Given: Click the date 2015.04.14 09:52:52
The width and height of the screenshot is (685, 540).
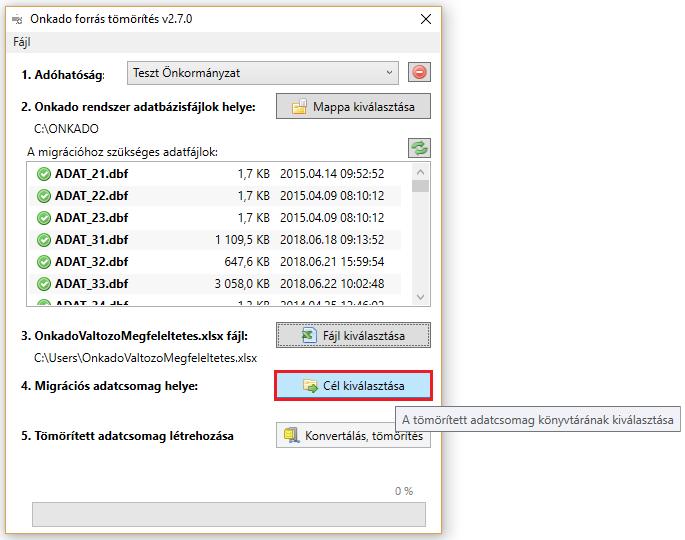Looking at the screenshot, I should 332,174.
